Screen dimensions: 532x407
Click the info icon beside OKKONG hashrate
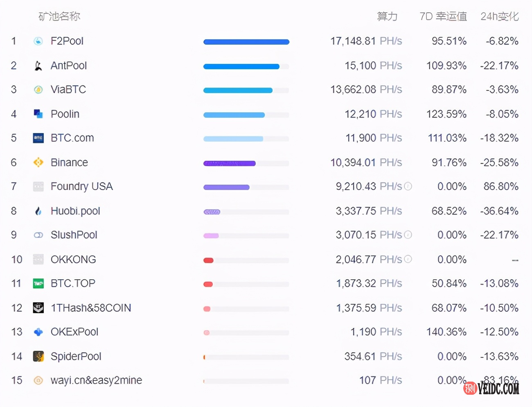pos(408,259)
